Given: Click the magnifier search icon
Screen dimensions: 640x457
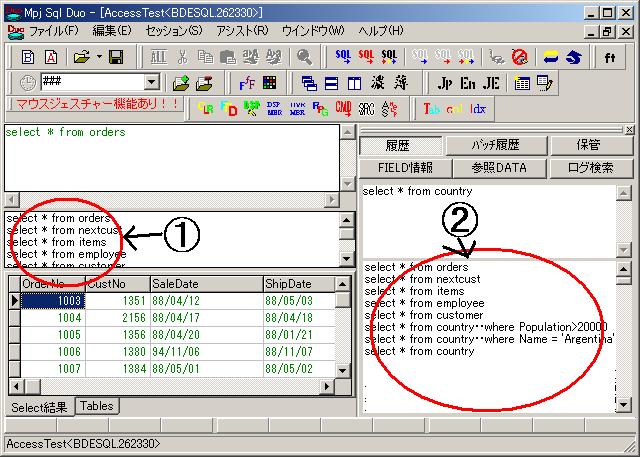Looking at the screenshot, I should pyautogui.click(x=304, y=57).
